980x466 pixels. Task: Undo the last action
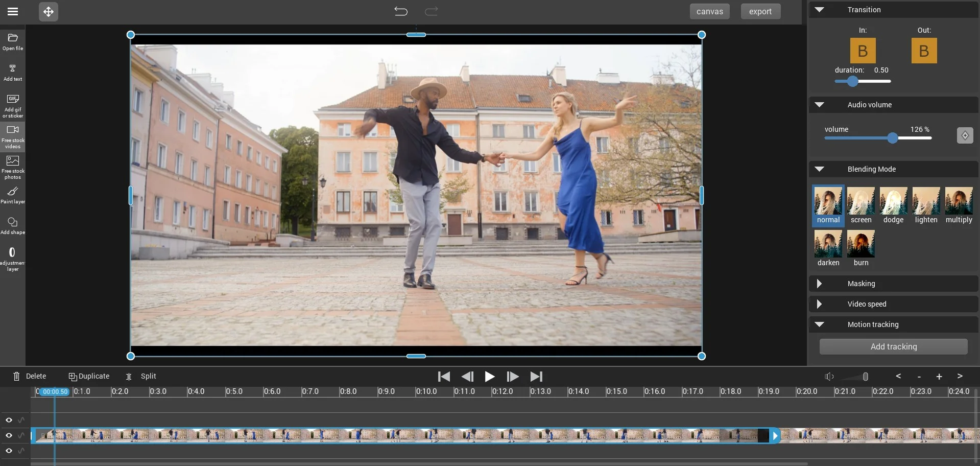[401, 11]
